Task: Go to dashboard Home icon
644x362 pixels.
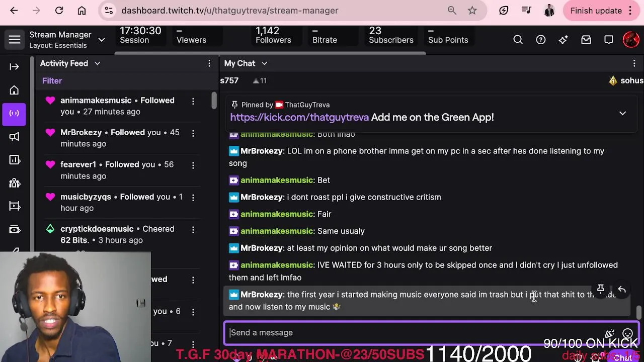Action: coord(14,90)
